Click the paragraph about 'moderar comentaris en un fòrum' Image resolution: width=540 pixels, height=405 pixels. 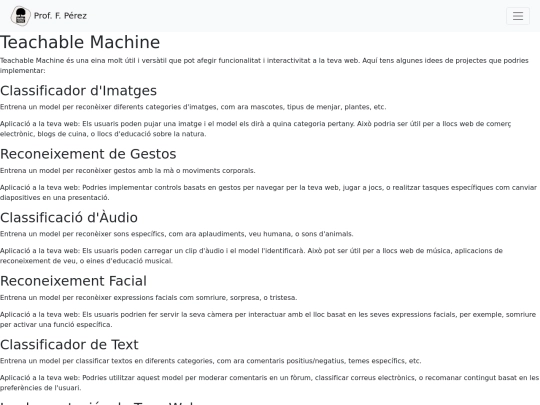pyautogui.click(x=269, y=383)
